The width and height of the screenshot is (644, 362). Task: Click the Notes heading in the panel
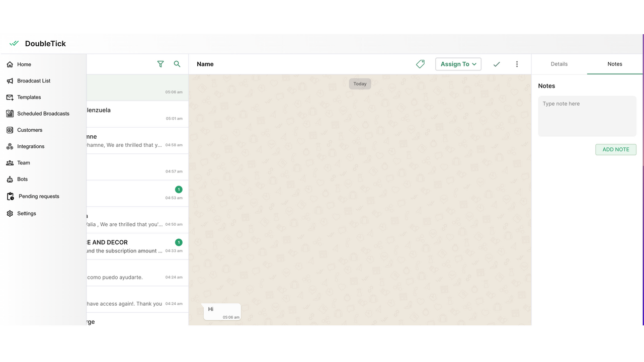[x=546, y=86]
